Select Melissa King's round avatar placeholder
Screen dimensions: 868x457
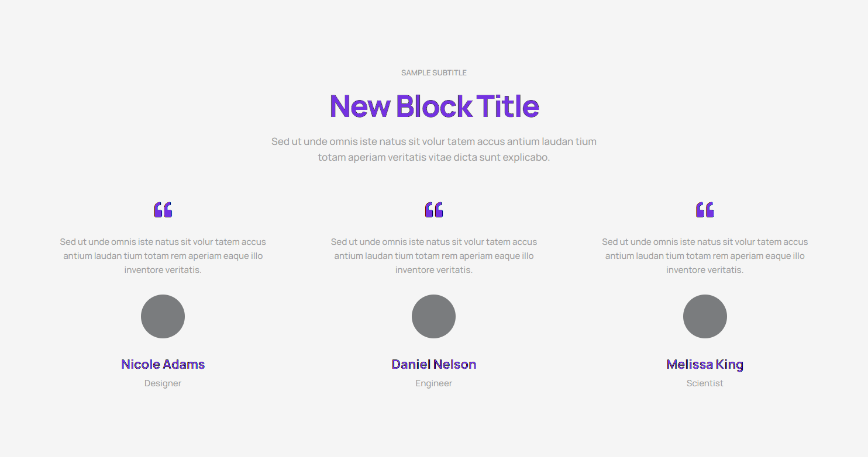pyautogui.click(x=705, y=316)
